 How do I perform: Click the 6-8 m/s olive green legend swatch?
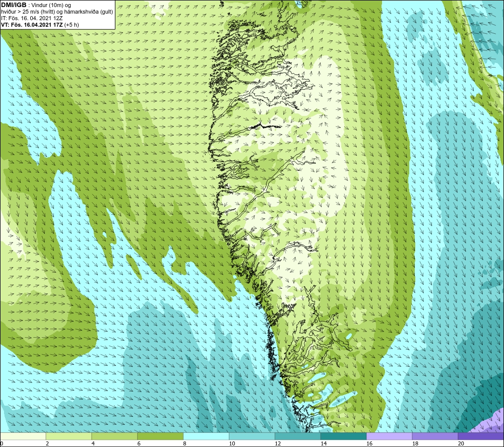coord(160,436)
